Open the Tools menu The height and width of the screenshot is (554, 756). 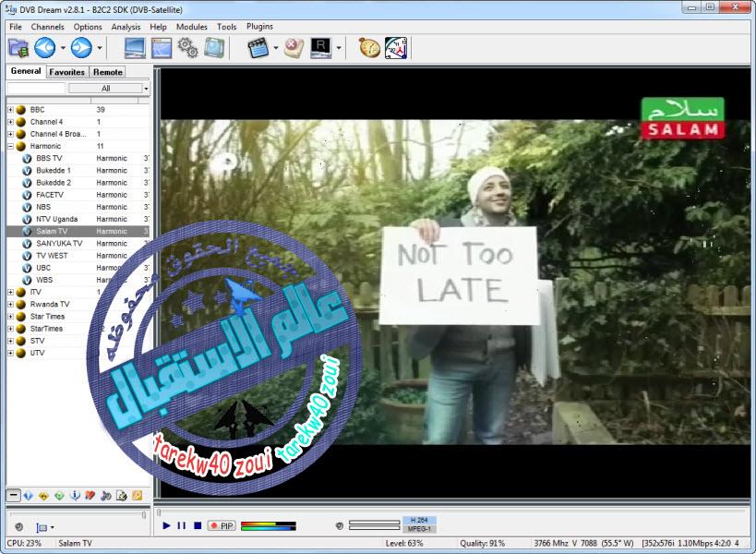point(226,27)
